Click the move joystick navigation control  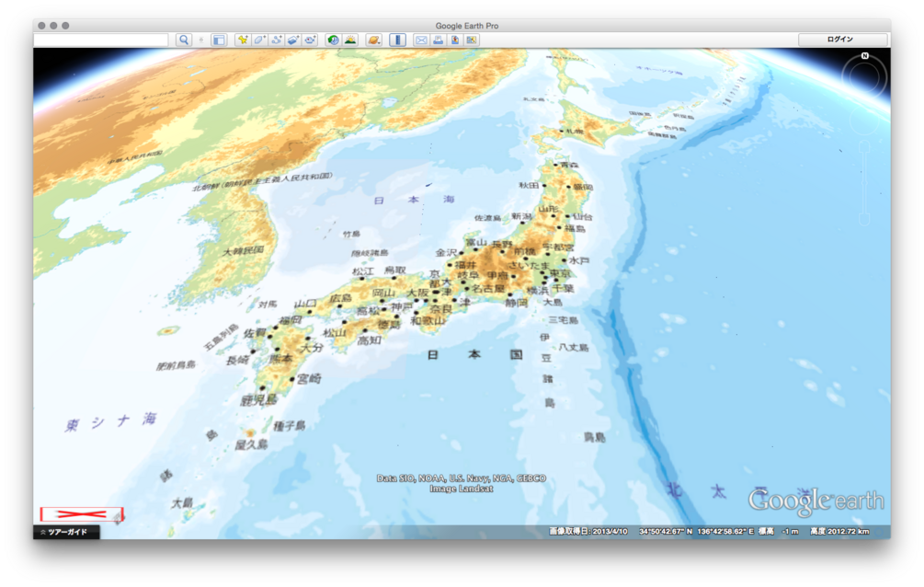tap(864, 121)
